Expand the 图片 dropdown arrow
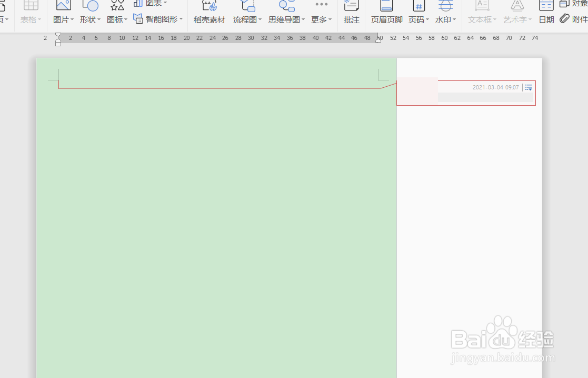This screenshot has width=588, height=378. [x=72, y=19]
